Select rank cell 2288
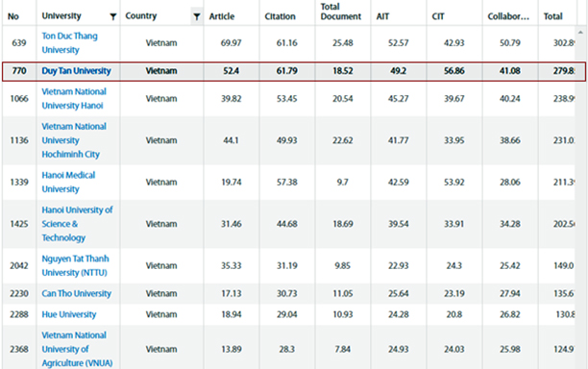Viewport: 588px width, 369px height. coord(19,314)
